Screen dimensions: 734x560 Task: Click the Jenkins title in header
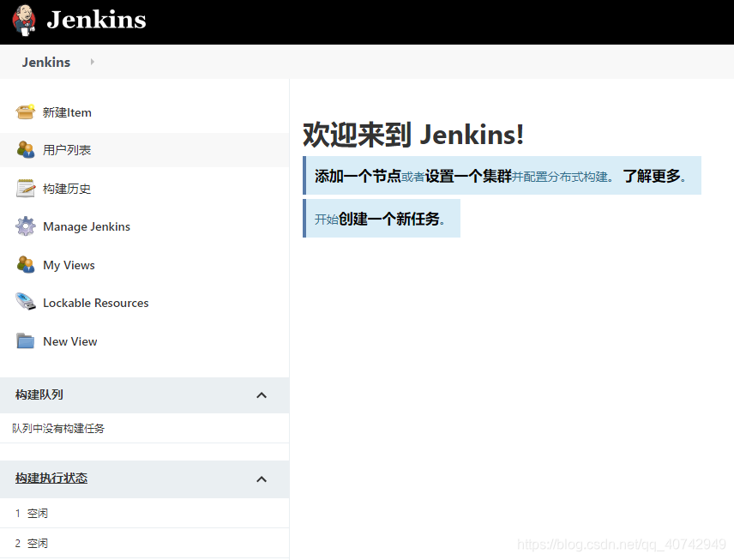coord(96,20)
